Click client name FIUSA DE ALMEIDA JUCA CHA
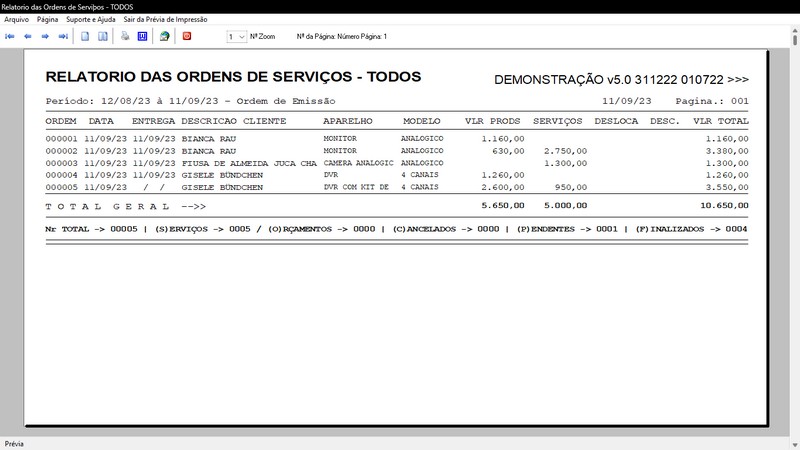 click(249, 163)
